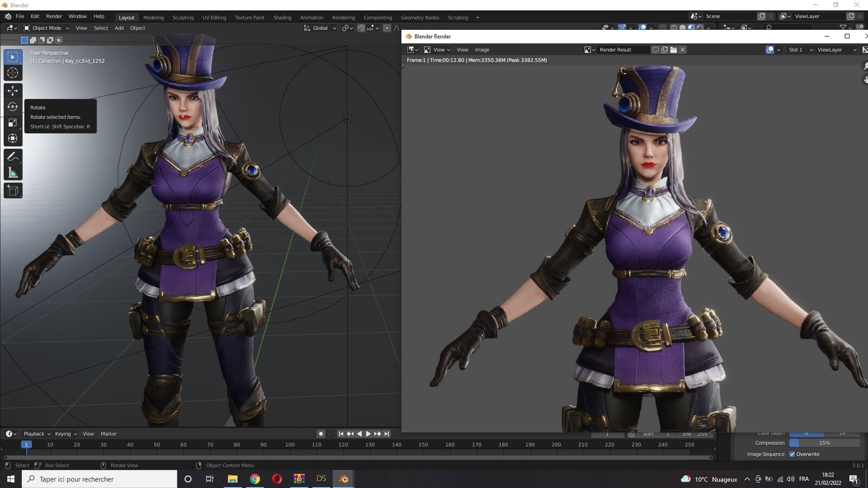This screenshot has height=488, width=868.
Task: Adjust the Compression 15% slider
Action: click(825, 443)
